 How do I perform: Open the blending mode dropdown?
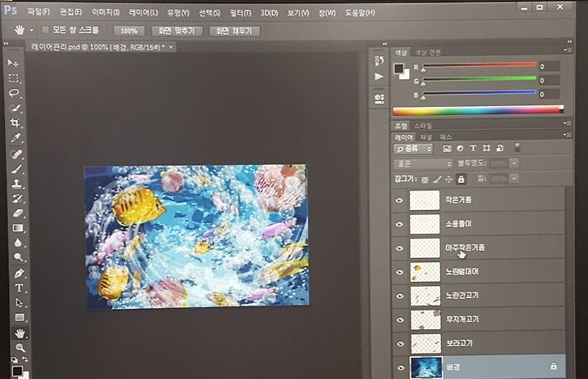(423, 164)
